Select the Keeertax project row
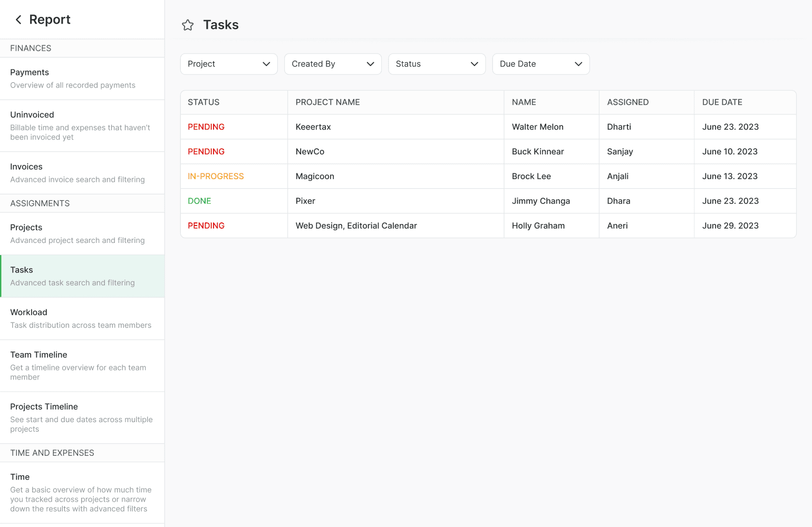Screen dimensions: 812x527 313,127
